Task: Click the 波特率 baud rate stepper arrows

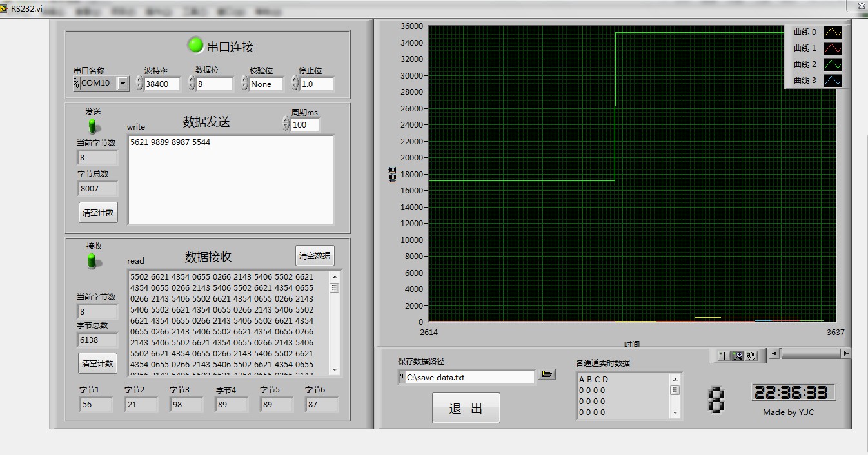Action: click(x=140, y=83)
